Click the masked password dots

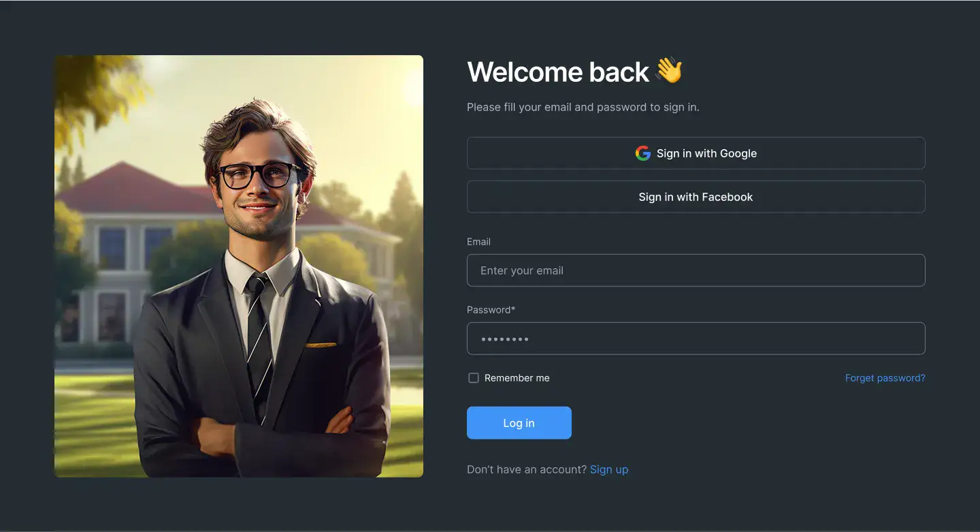click(504, 339)
